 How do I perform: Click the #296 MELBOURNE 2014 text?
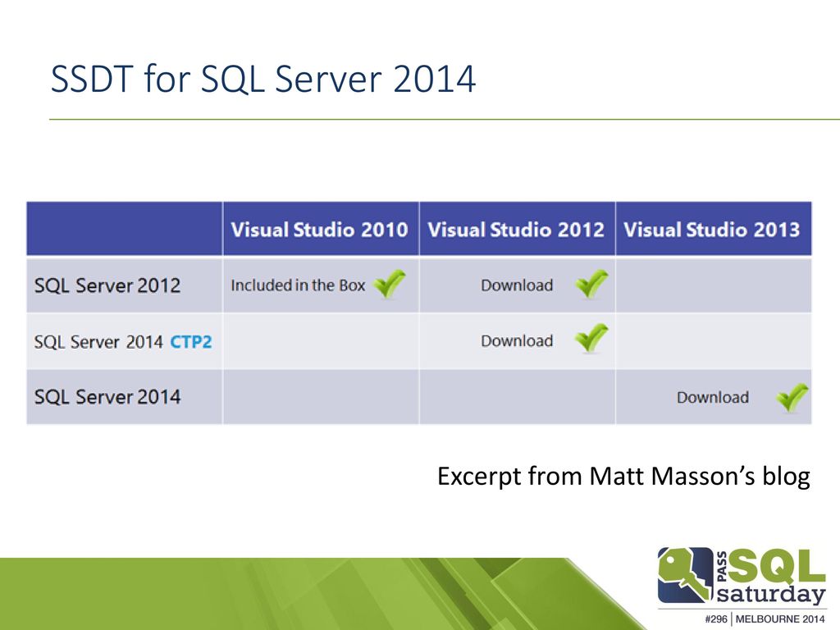765,619
